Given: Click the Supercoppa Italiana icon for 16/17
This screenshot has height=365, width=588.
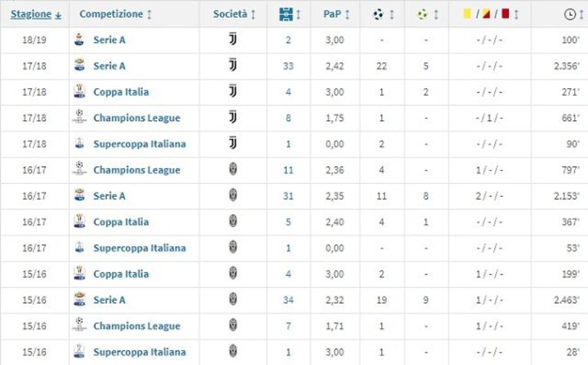Looking at the screenshot, I should [x=79, y=247].
